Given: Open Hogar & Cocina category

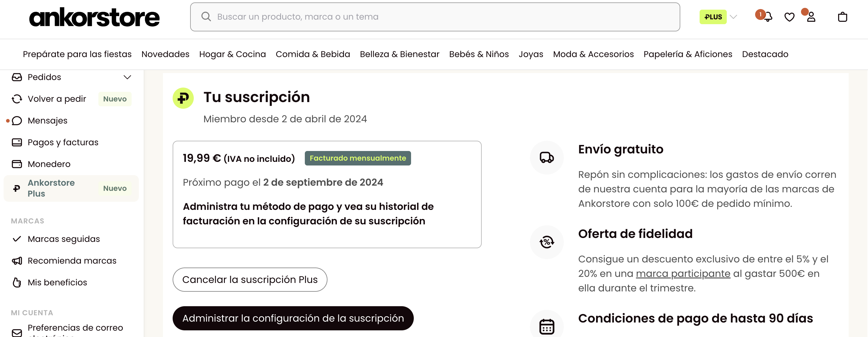Looking at the screenshot, I should coord(232,54).
